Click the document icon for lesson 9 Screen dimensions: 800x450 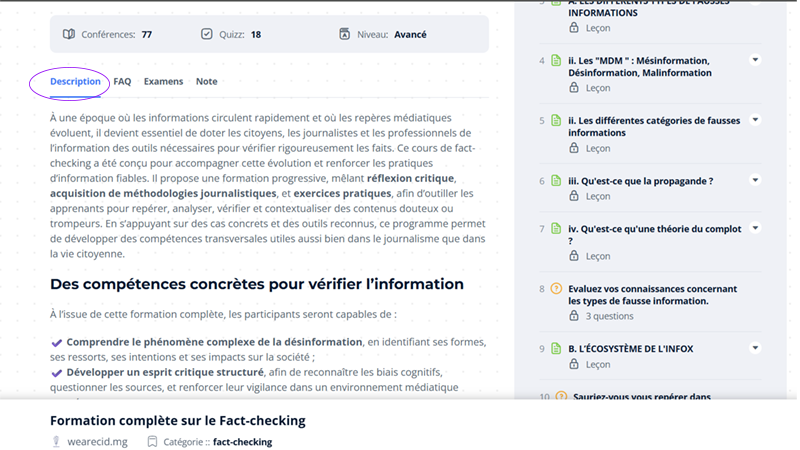556,349
